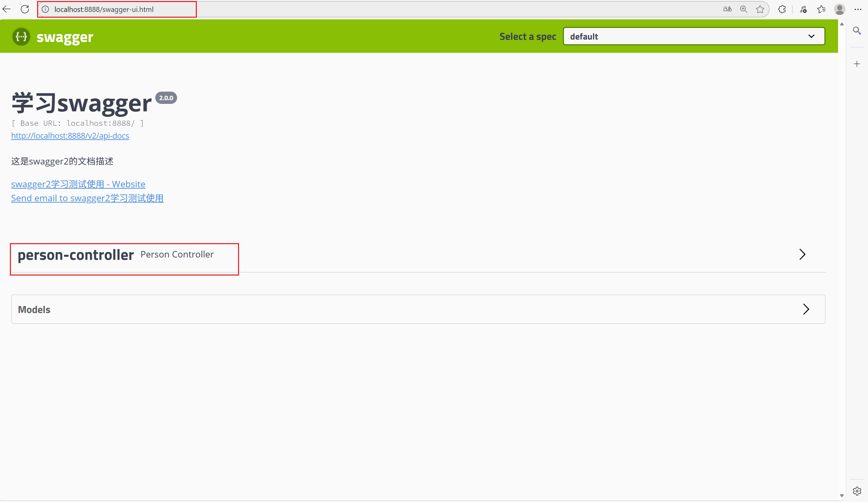The image size is (868, 502).
Task: Click the browser back arrow
Action: pos(6,9)
